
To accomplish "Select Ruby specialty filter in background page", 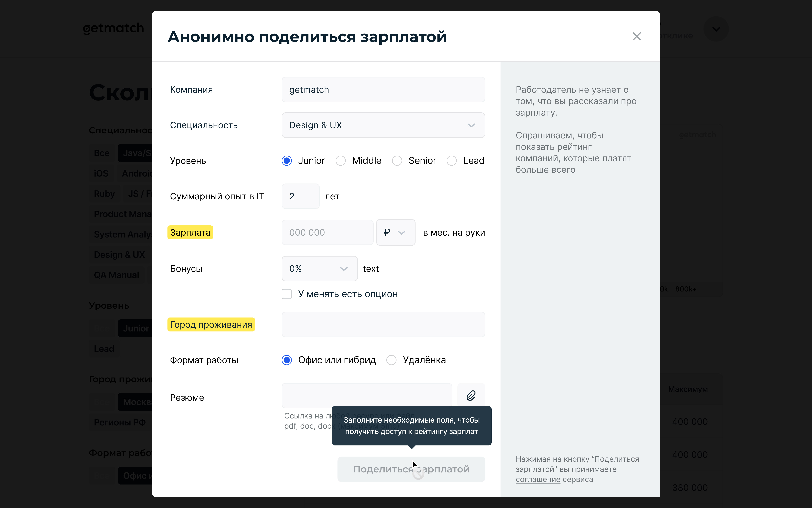I will (104, 194).
